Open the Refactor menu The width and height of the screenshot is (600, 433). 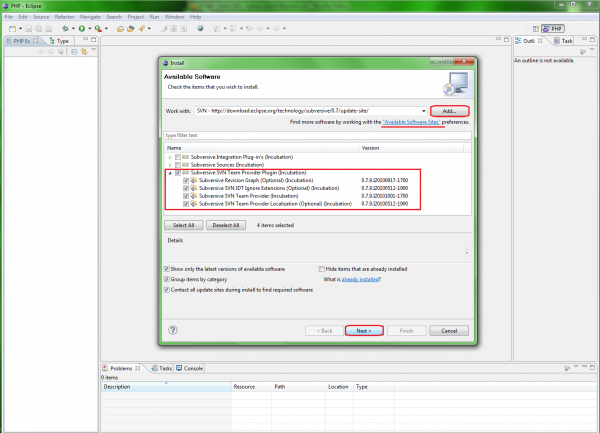coord(64,17)
